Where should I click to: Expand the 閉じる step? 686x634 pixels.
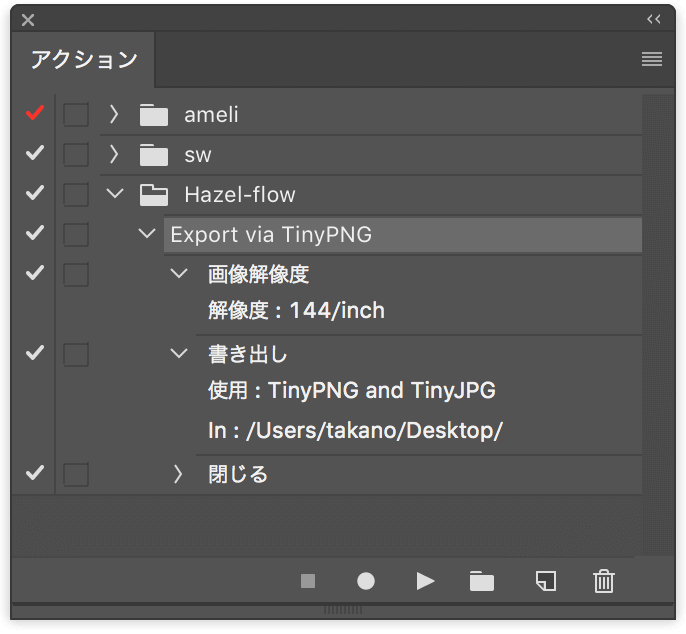[x=178, y=474]
